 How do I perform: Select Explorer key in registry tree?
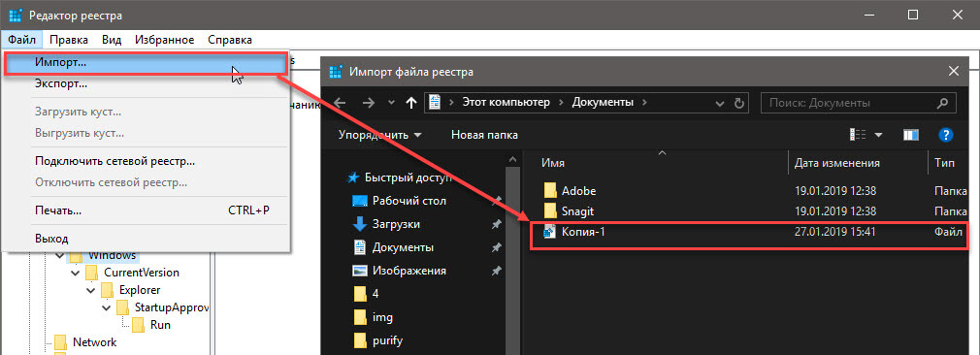[x=140, y=290]
